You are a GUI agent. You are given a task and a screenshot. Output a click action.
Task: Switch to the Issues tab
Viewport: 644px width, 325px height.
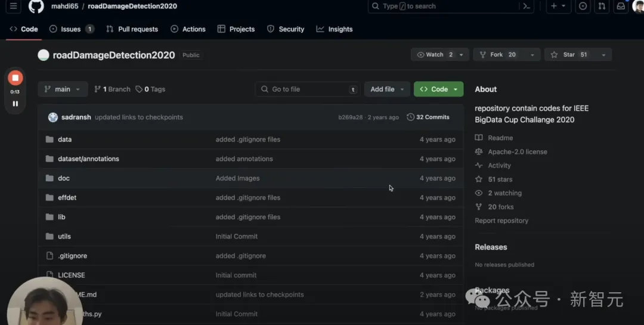click(x=72, y=29)
